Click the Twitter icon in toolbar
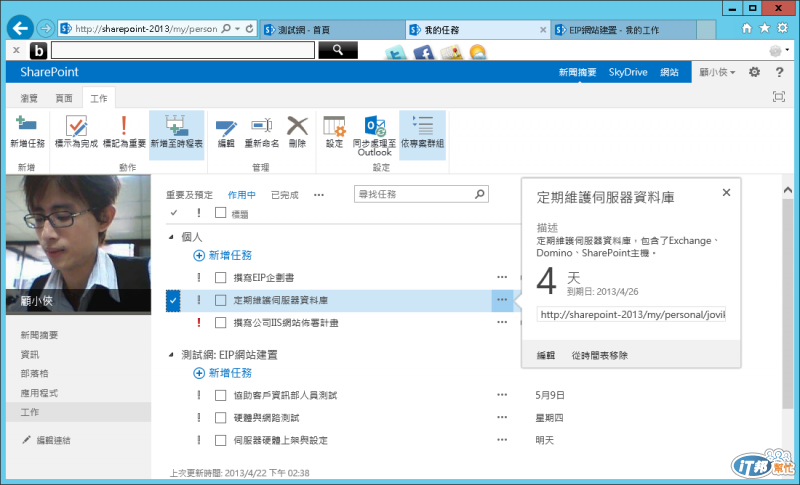Viewport: 800px width, 485px height. click(396, 53)
